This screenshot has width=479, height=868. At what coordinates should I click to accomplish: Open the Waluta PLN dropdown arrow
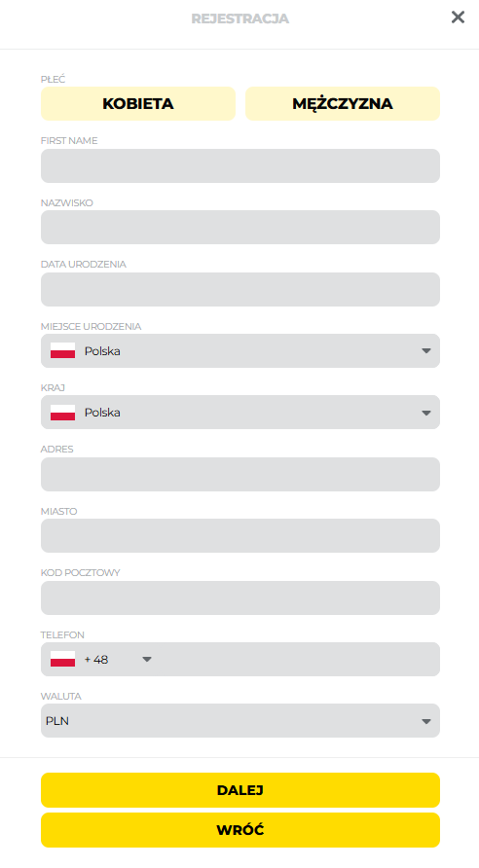click(425, 721)
